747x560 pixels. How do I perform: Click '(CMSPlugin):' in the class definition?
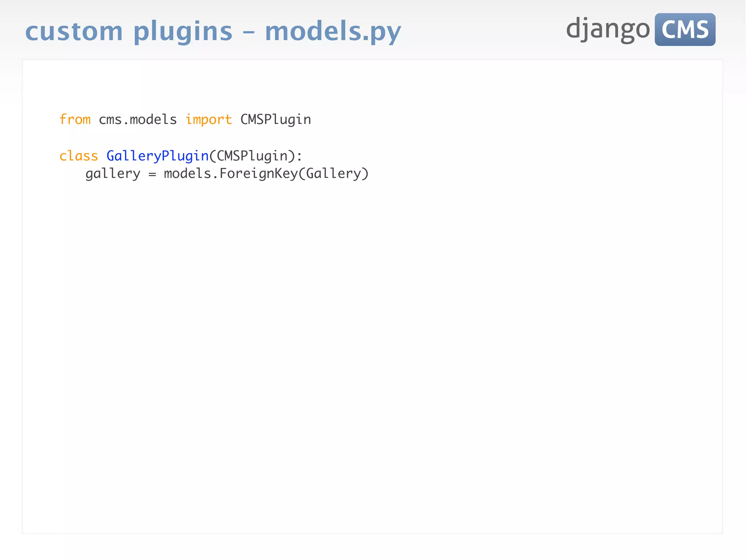[x=256, y=156]
